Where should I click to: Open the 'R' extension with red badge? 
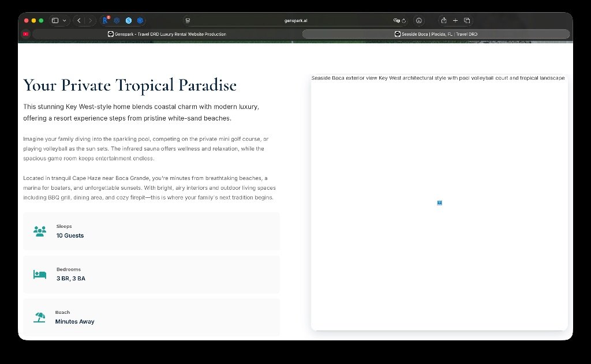pos(106,20)
